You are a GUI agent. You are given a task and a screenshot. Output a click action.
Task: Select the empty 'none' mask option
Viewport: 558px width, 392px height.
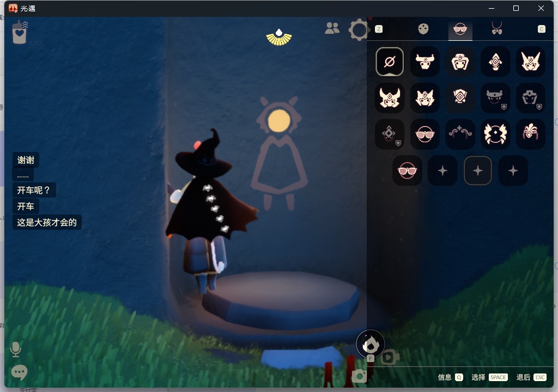(x=390, y=62)
